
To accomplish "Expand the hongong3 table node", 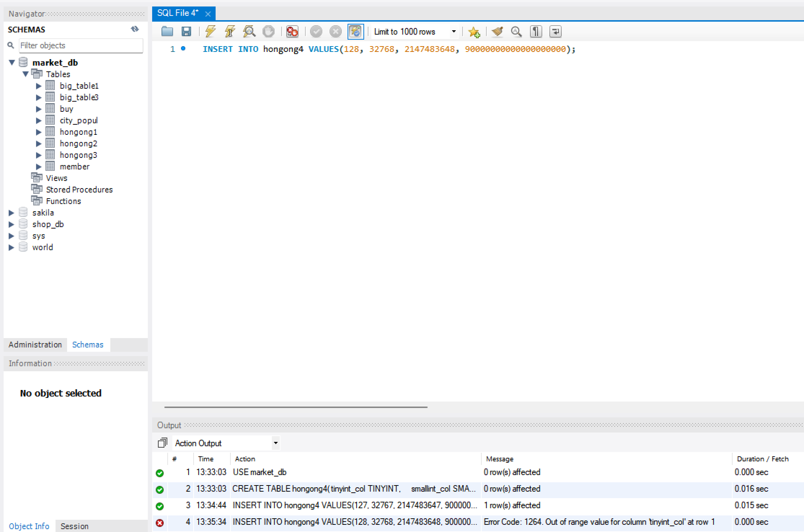I will point(39,155).
